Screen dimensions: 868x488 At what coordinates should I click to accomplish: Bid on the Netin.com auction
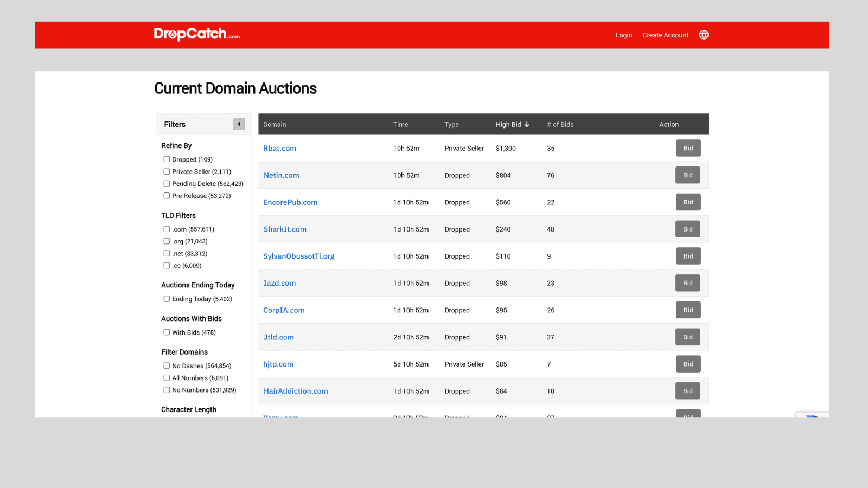tap(687, 175)
